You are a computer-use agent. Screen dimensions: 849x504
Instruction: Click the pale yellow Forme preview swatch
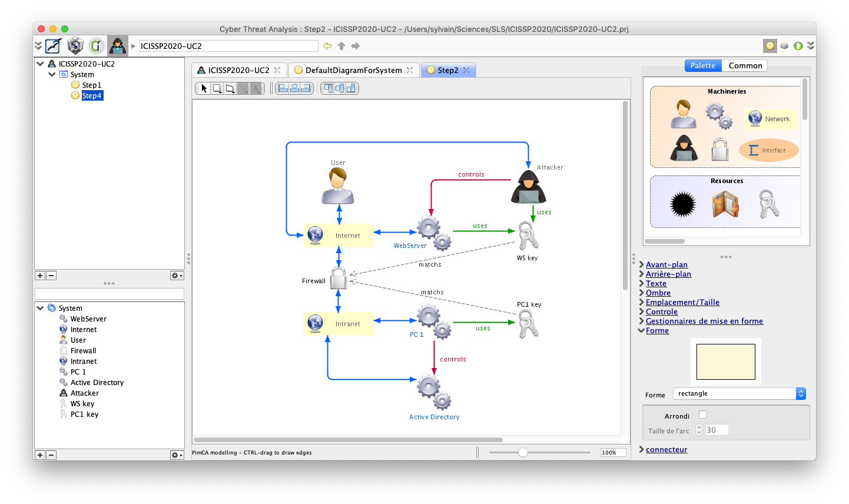tap(725, 362)
